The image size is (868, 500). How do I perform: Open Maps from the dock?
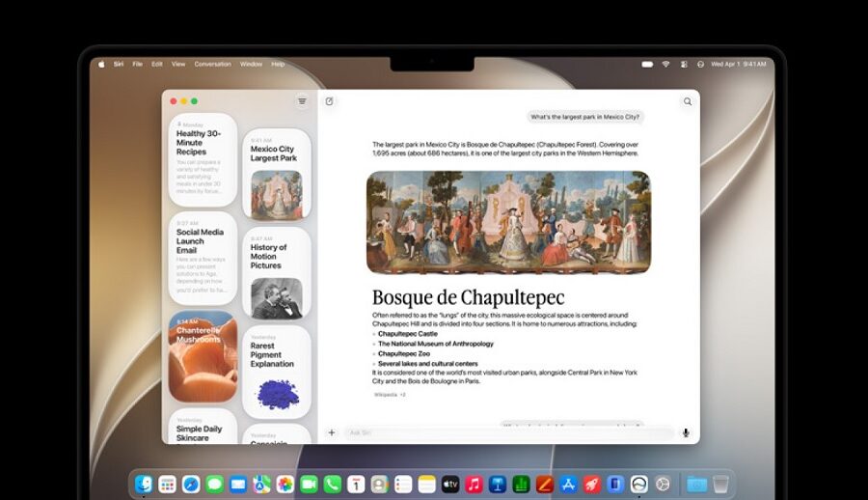pyautogui.click(x=261, y=485)
